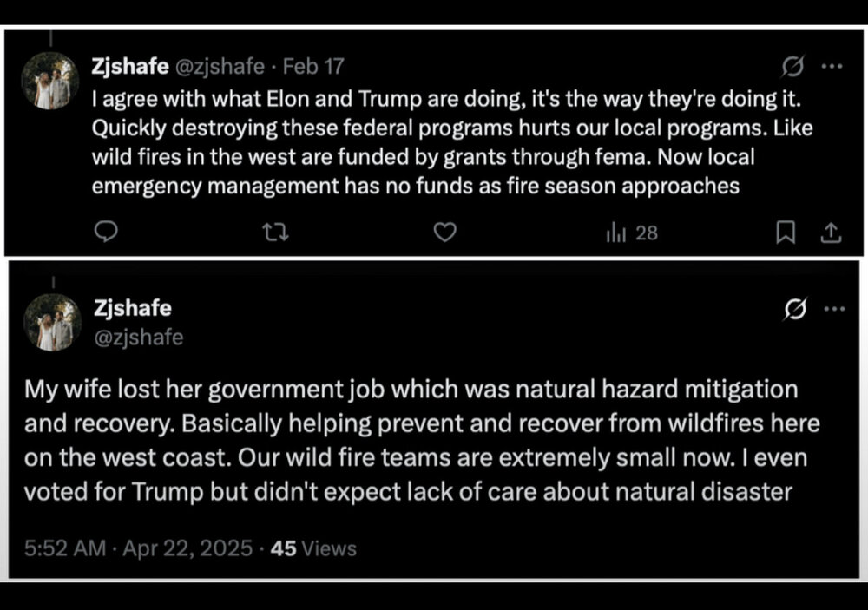
Task: Open the profile picture on the Apr 22 tweet
Action: [x=52, y=321]
